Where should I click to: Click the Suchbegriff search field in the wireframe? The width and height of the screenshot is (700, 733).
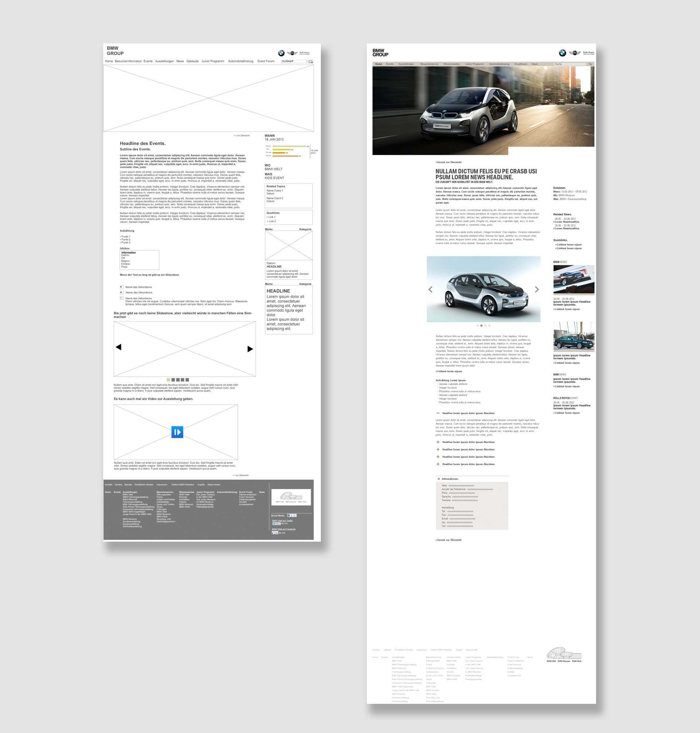point(295,61)
